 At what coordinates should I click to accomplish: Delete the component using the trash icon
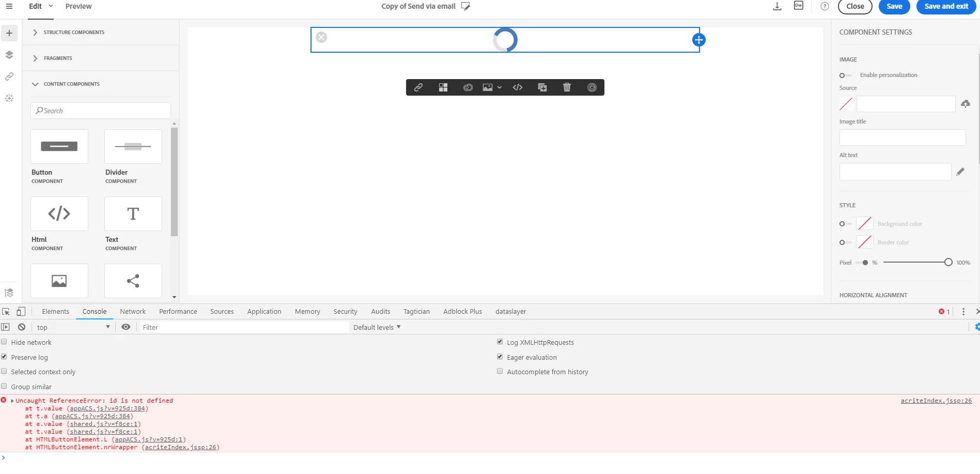[567, 87]
